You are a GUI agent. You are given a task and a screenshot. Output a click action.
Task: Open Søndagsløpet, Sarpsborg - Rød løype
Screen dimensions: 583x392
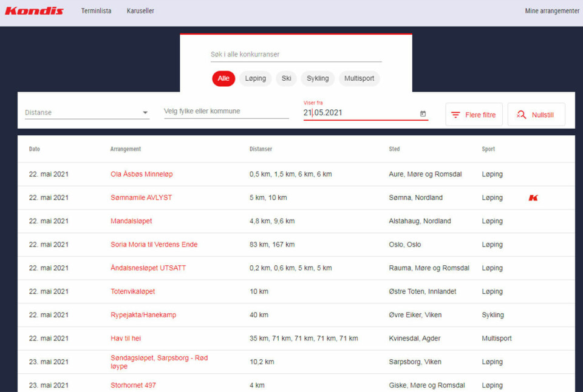(159, 362)
